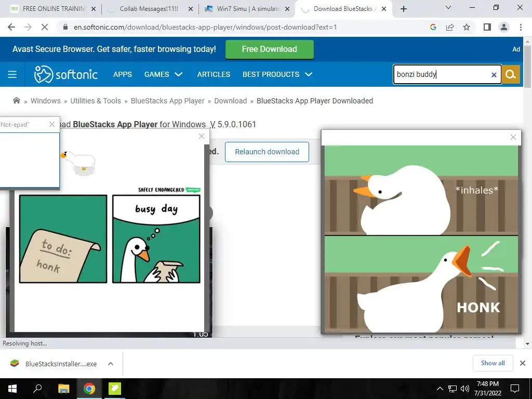532x399 pixels.
Task: Open the Download breadcrumb link
Action: (230, 101)
